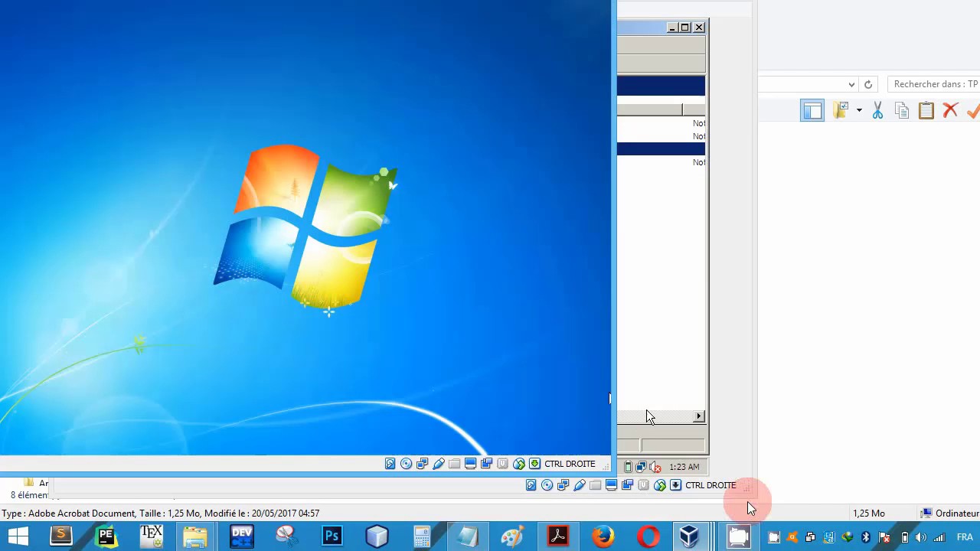The width and height of the screenshot is (980, 551).
Task: Toggle the preview pane button in Explorer toolbar
Action: click(812, 111)
